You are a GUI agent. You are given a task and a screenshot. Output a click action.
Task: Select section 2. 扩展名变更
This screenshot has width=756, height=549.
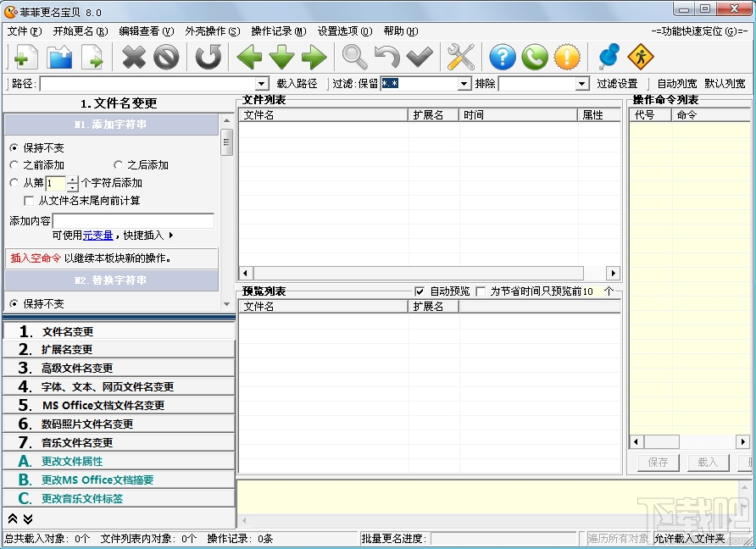coord(119,349)
